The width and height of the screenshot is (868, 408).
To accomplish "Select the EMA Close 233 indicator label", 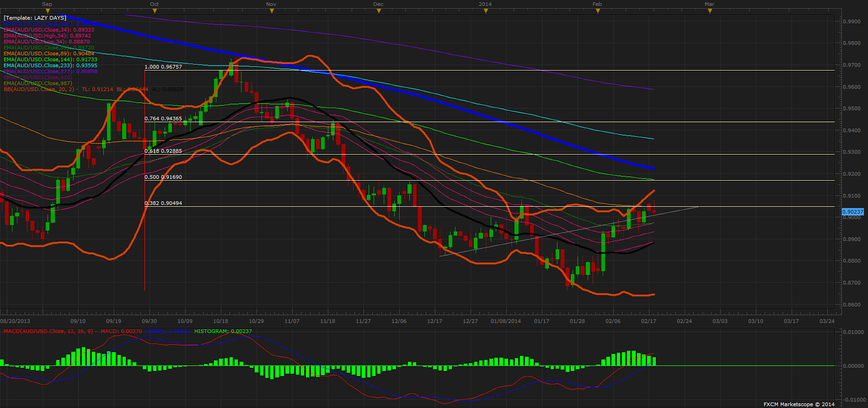I will (x=50, y=66).
